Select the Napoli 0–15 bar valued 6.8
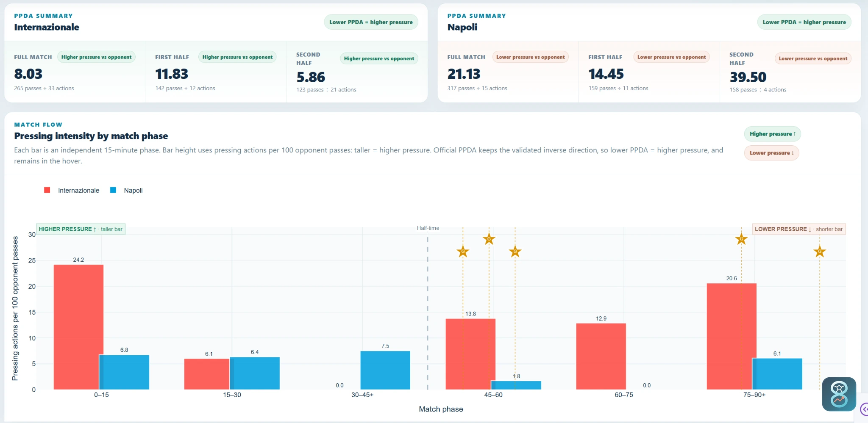 124,372
